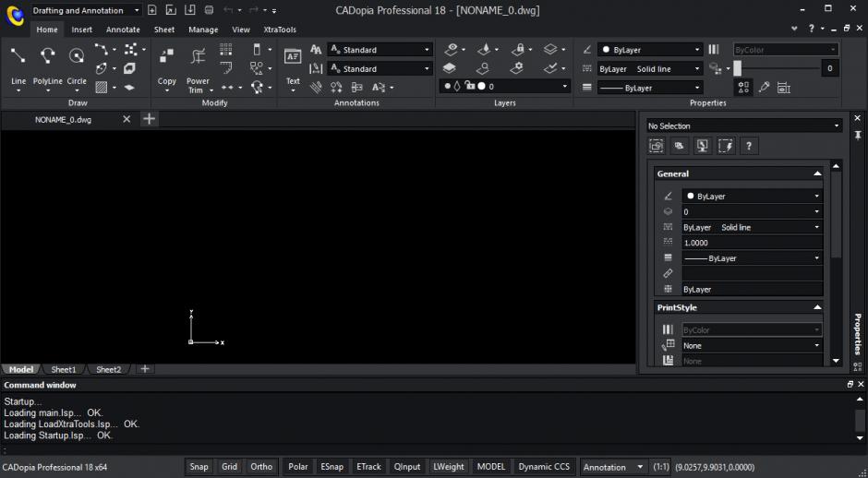
Task: Switch to the Sheet1 layout tab
Action: (64, 369)
